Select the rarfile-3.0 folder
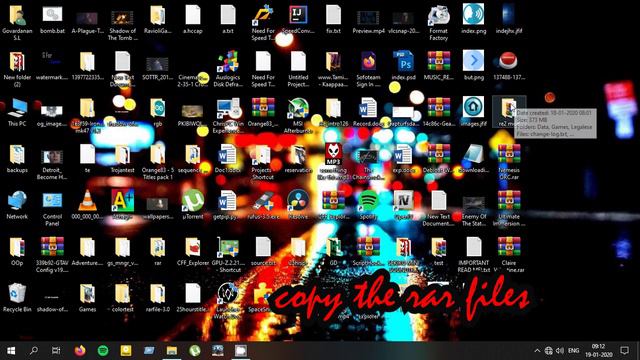640x360 pixels. click(158, 298)
